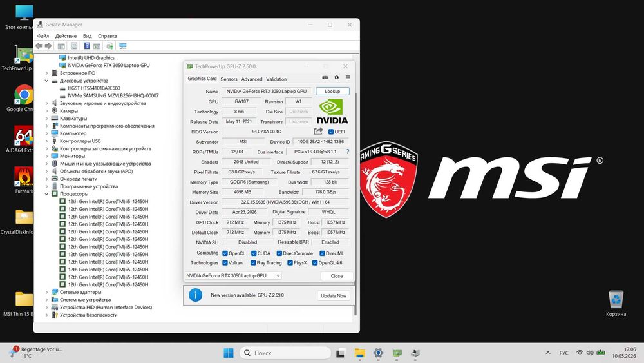Open the MSI Thin 15 desktop folder
The width and height of the screenshot is (644, 363).
23,303
